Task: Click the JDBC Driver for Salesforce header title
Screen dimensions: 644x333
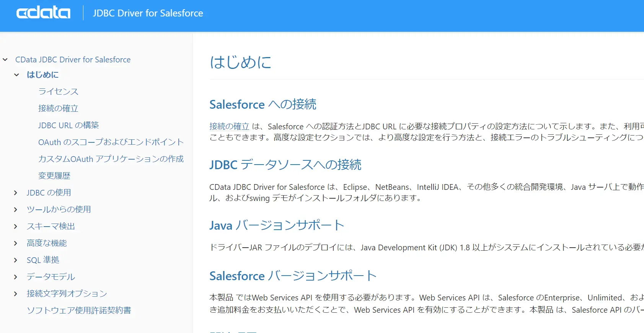Action: (x=148, y=13)
